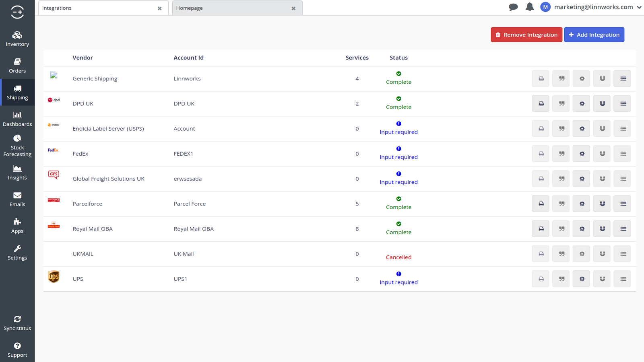The image size is (644, 362).
Task: Click the printer icon for Generic Shipping
Action: [x=541, y=78]
